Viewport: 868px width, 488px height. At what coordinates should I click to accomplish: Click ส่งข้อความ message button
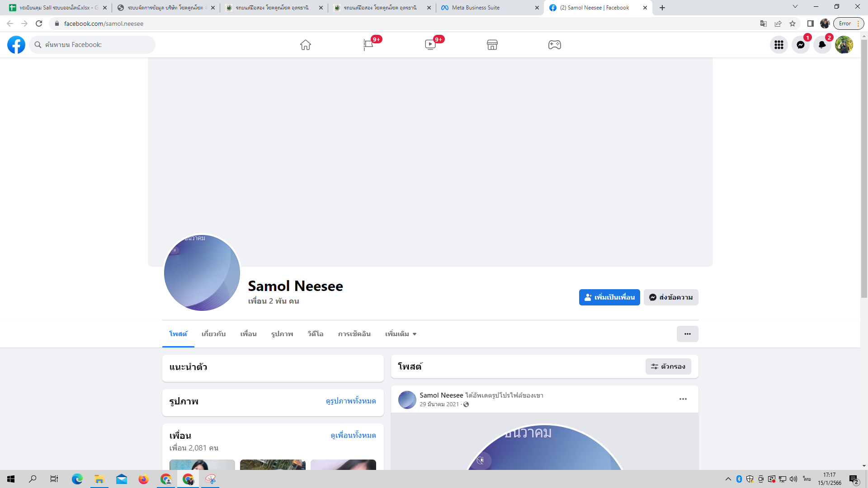point(671,297)
